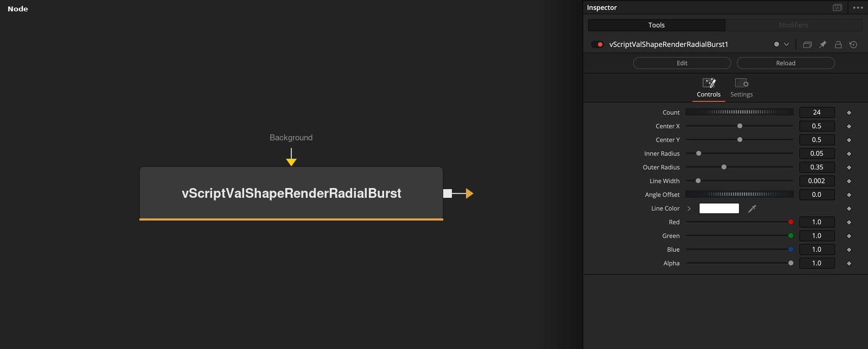Click the Count thumbwheel control
The height and width of the screenshot is (349, 868).
coord(739,112)
